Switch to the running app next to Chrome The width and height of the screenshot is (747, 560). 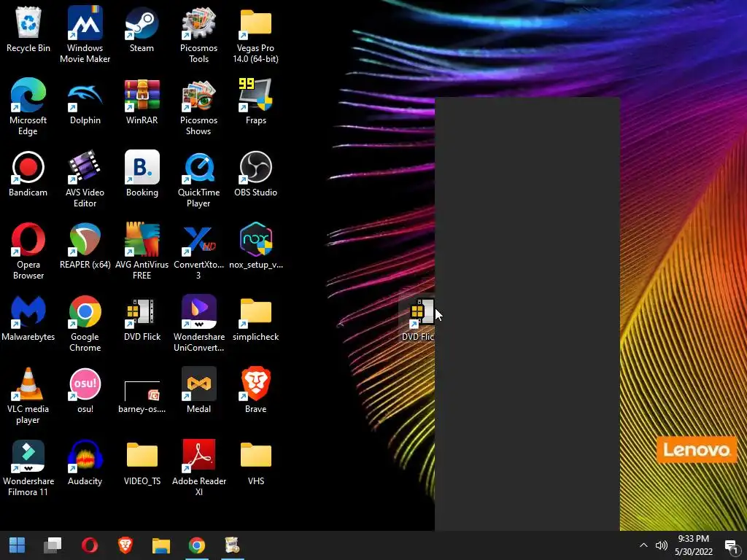tap(233, 545)
